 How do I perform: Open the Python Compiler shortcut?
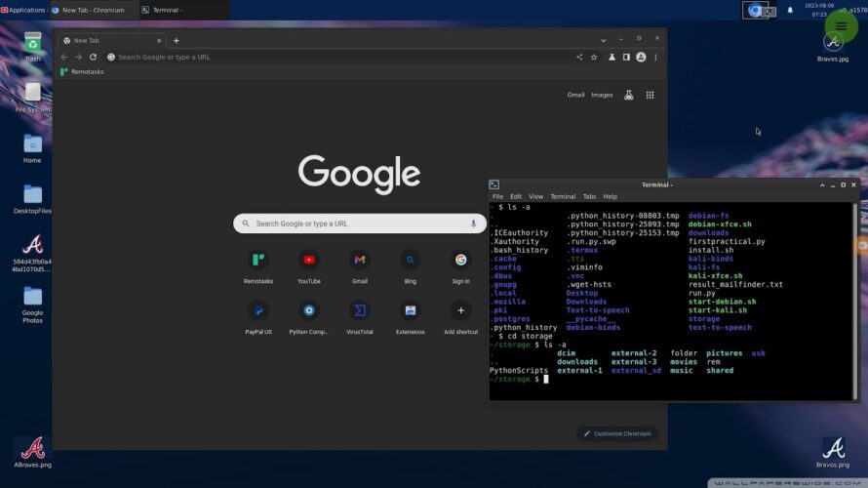tap(309, 310)
